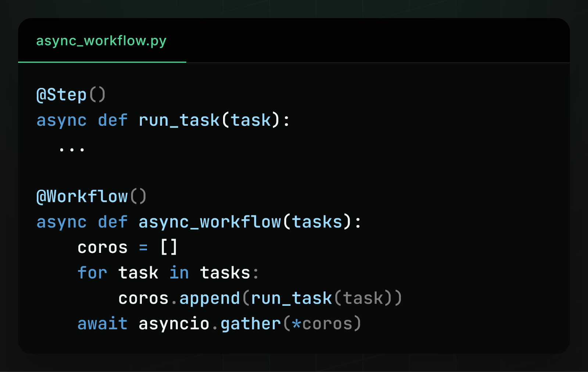Click the def keyword in run_task definition
588x372 pixels.
(112, 120)
